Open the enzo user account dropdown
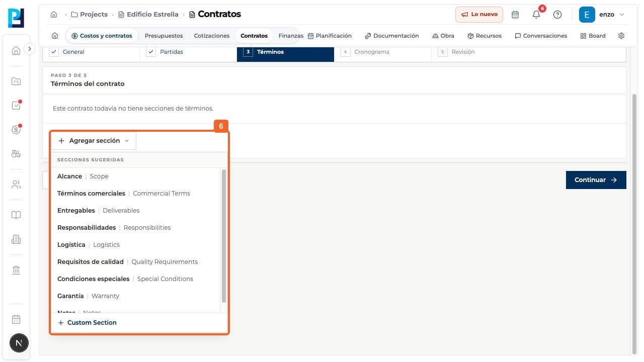This screenshot has width=644, height=362. pyautogui.click(x=602, y=15)
